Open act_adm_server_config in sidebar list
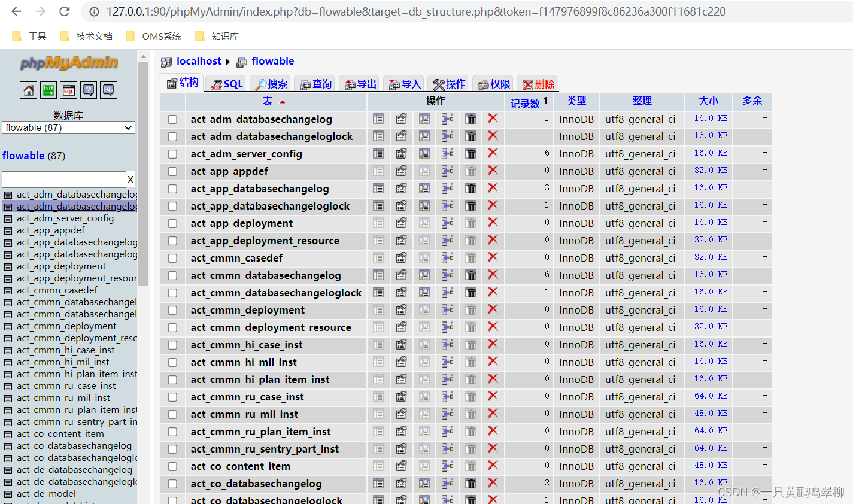This screenshot has width=853, height=504. point(65,218)
